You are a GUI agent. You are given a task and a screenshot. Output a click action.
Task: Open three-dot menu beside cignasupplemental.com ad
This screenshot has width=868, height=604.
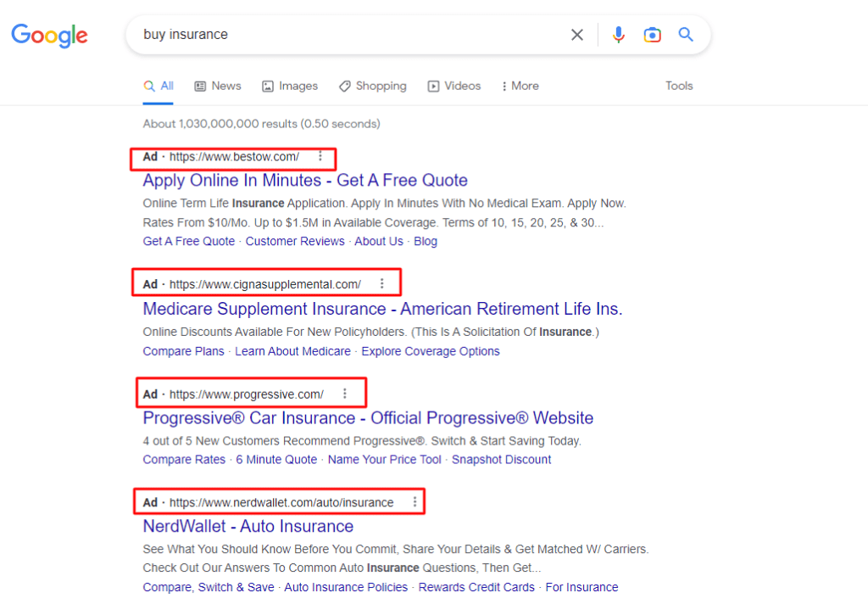point(382,283)
